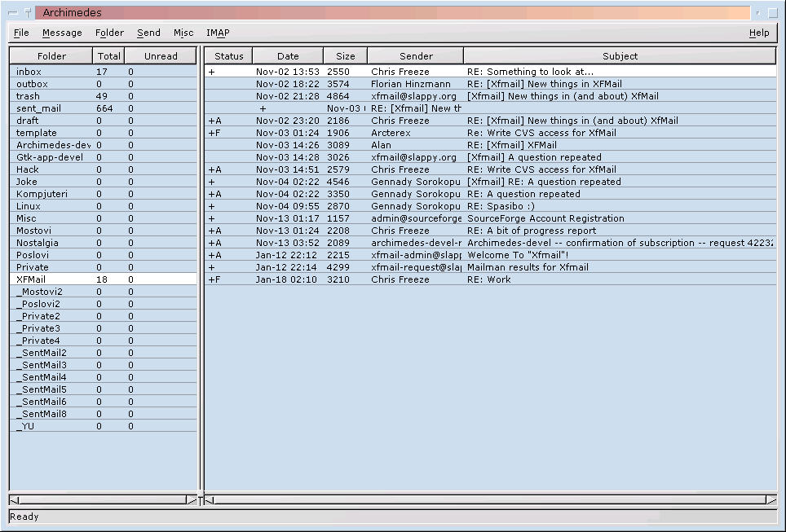Select the trash folder
This screenshot has width=786, height=532.
click(x=28, y=96)
